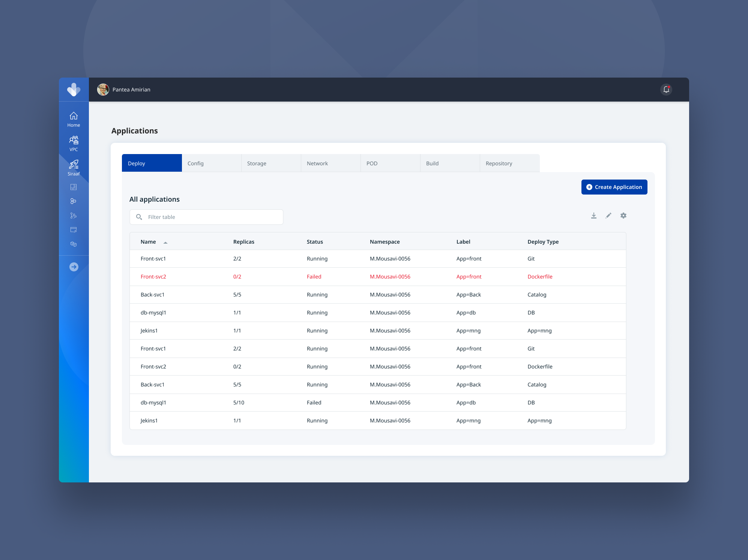The image size is (748, 560).
Task: Open the VPC sidebar item
Action: [74, 144]
